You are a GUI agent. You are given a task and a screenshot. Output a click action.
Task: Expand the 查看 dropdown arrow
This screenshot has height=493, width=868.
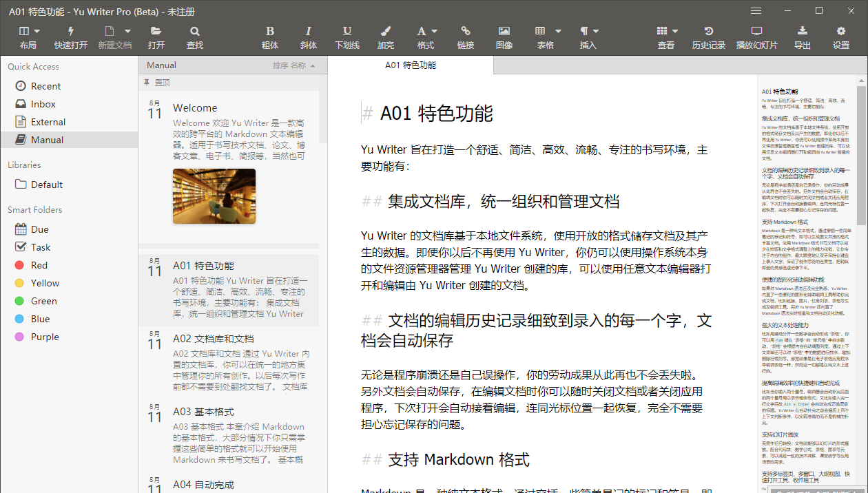[x=675, y=31]
